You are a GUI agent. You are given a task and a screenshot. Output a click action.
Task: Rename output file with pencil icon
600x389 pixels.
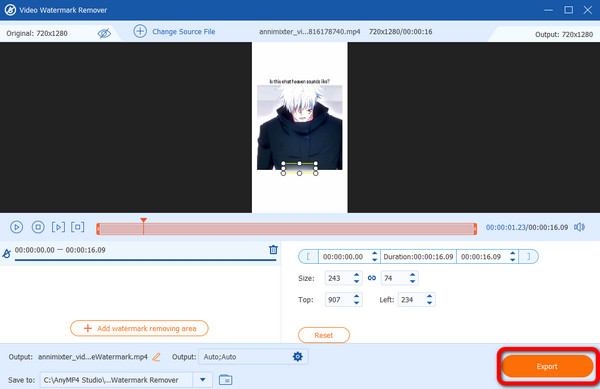pos(157,357)
